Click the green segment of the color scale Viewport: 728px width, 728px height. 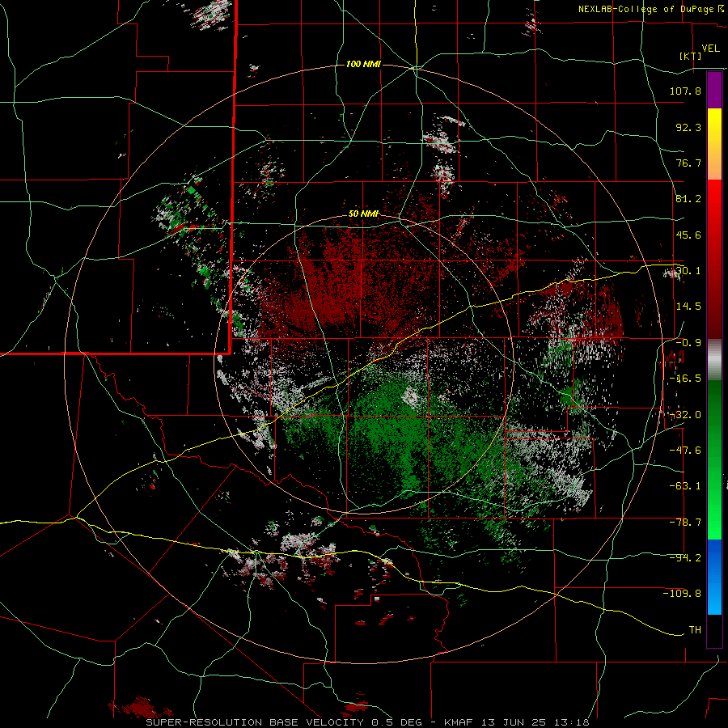(x=714, y=459)
